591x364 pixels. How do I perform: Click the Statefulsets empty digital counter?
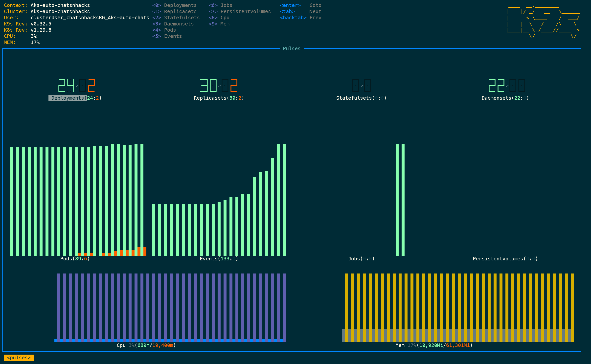[x=361, y=85]
